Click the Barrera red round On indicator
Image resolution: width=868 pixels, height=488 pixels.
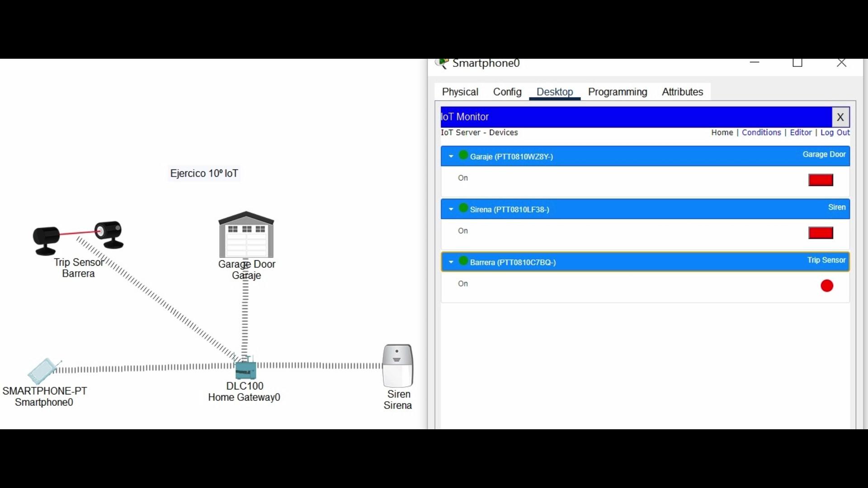coord(827,286)
